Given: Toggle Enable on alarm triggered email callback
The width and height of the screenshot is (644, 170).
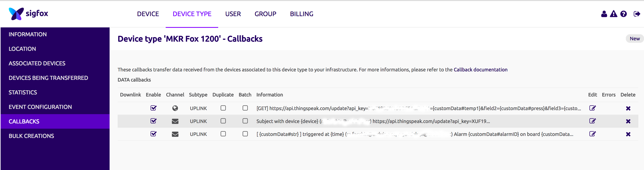Looking at the screenshot, I should coord(154,134).
